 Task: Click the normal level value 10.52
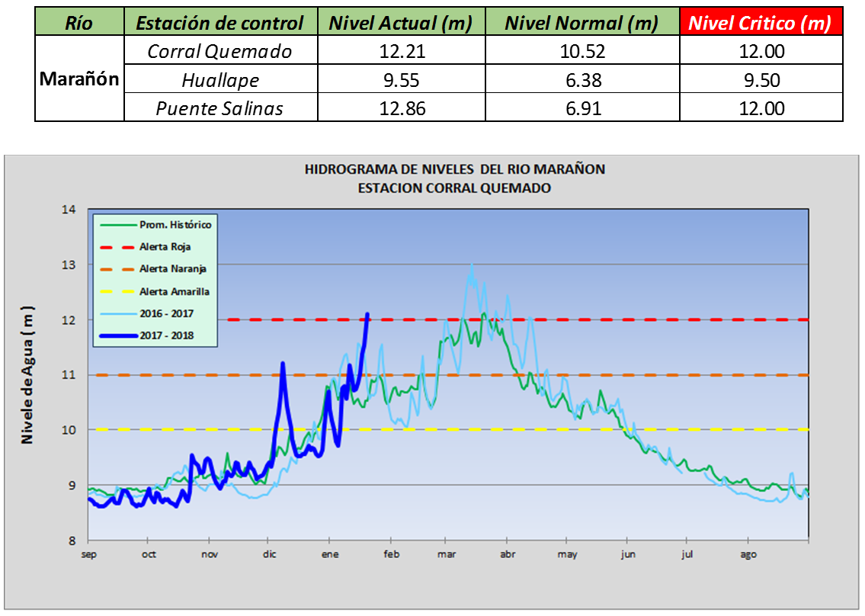point(582,51)
